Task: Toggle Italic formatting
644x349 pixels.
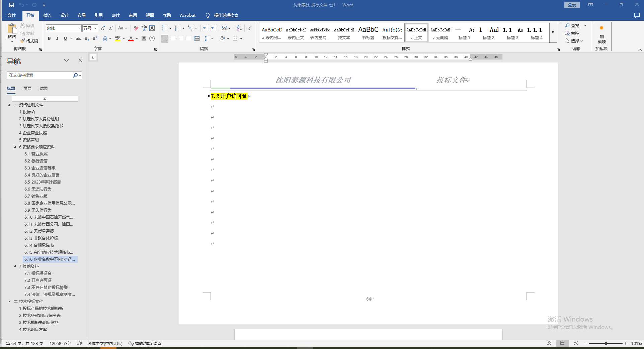Action: [57, 38]
